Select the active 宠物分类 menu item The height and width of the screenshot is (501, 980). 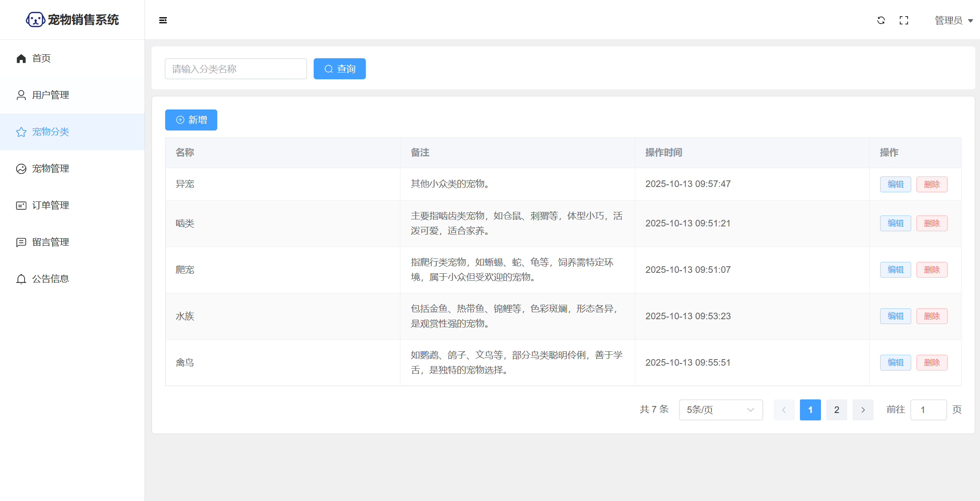click(50, 132)
